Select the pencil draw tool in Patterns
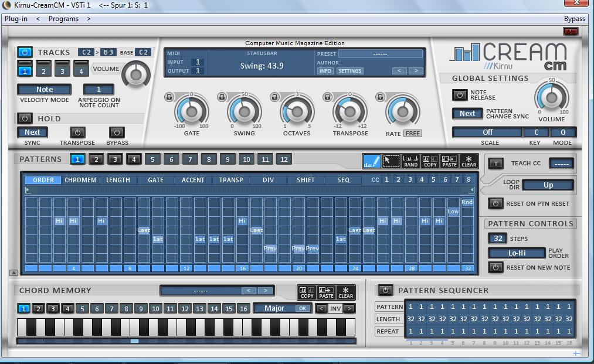The image size is (594, 364). point(371,161)
